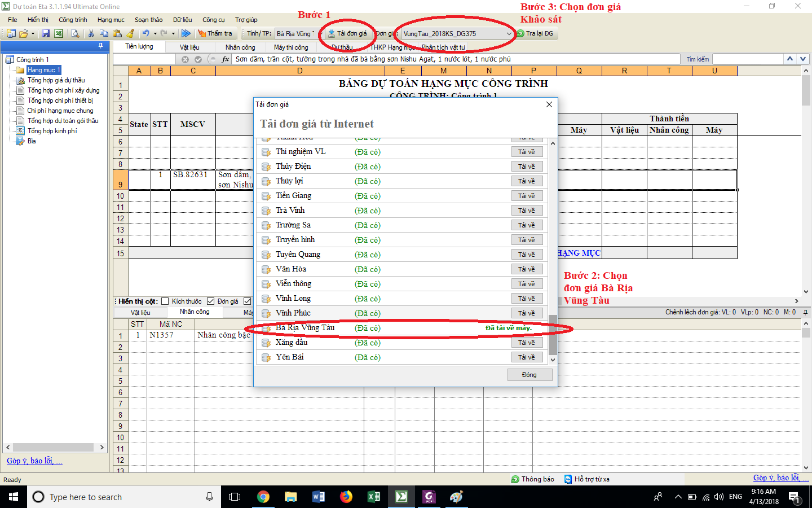
Task: Uncheck the Đơn giá checkbox
Action: pos(211,301)
